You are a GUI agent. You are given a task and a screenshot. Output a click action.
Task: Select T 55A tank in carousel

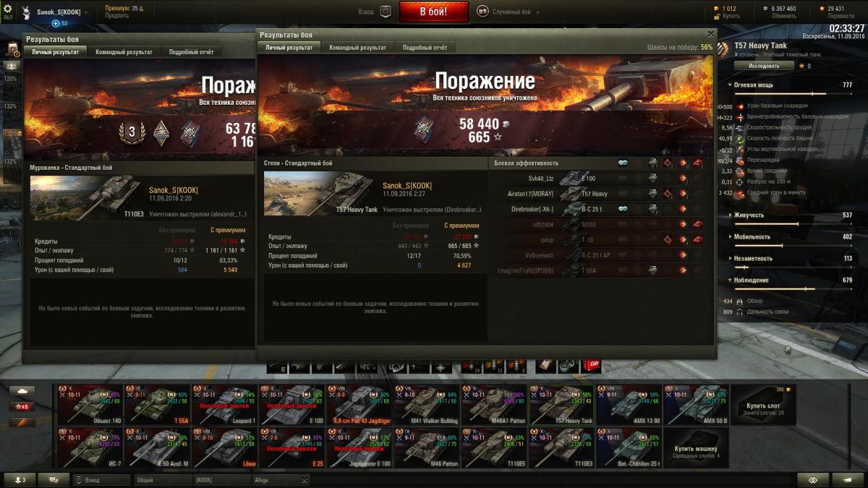pos(156,404)
